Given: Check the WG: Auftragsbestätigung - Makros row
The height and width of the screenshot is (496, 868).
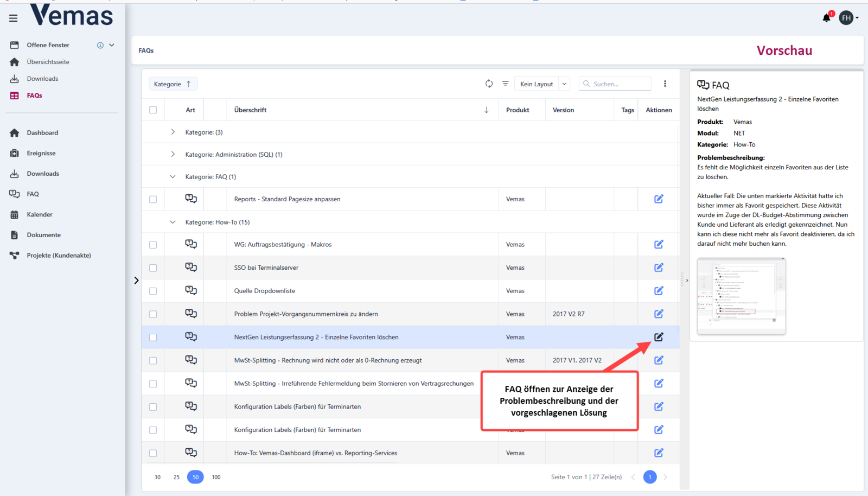Looking at the screenshot, I should click(153, 245).
